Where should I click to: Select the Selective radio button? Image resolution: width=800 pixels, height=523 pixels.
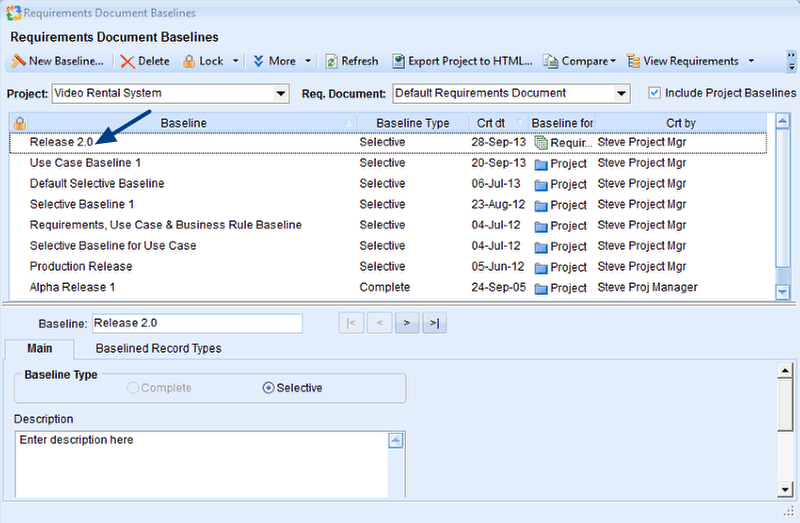(x=268, y=388)
